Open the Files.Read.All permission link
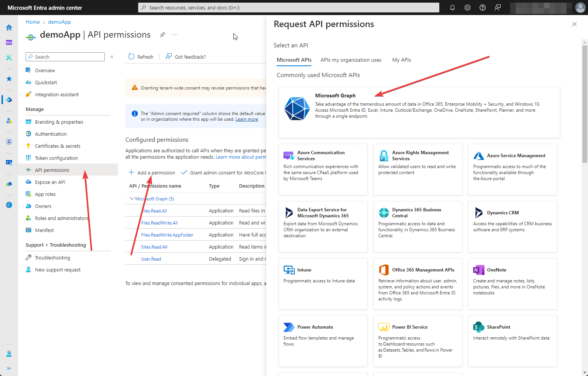The image size is (588, 376). [154, 211]
